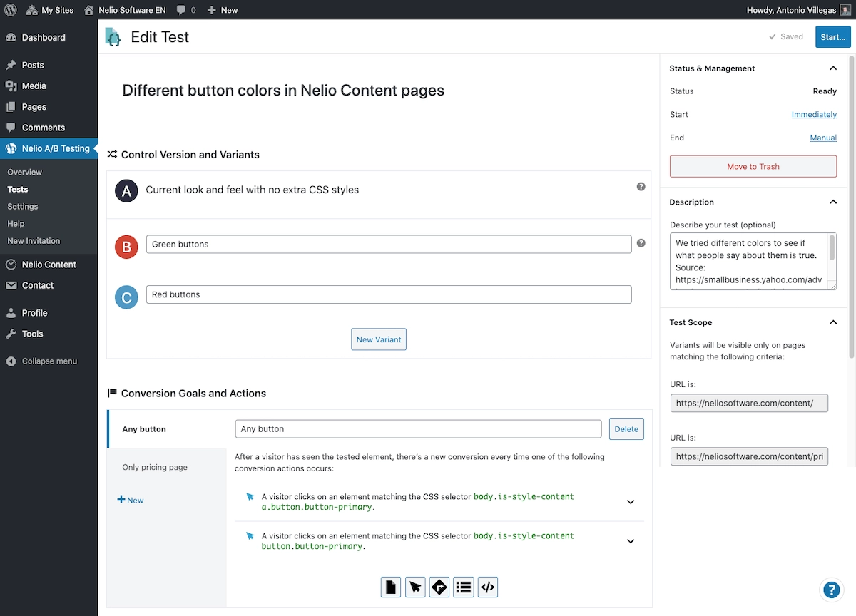Open help for variant B Green buttons
856x616 pixels.
[641, 243]
